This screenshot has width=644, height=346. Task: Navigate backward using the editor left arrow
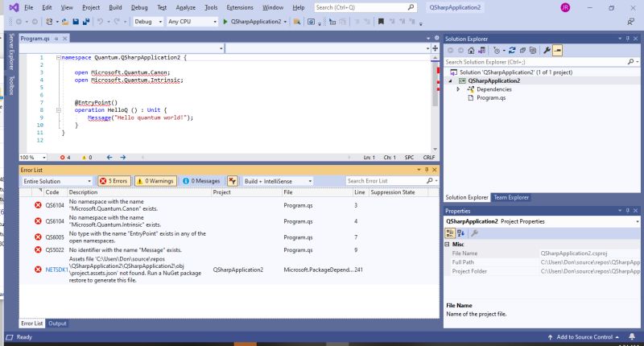click(x=109, y=157)
